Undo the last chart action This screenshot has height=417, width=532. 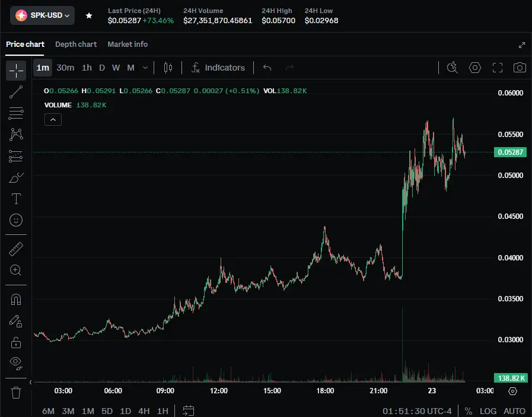267,68
